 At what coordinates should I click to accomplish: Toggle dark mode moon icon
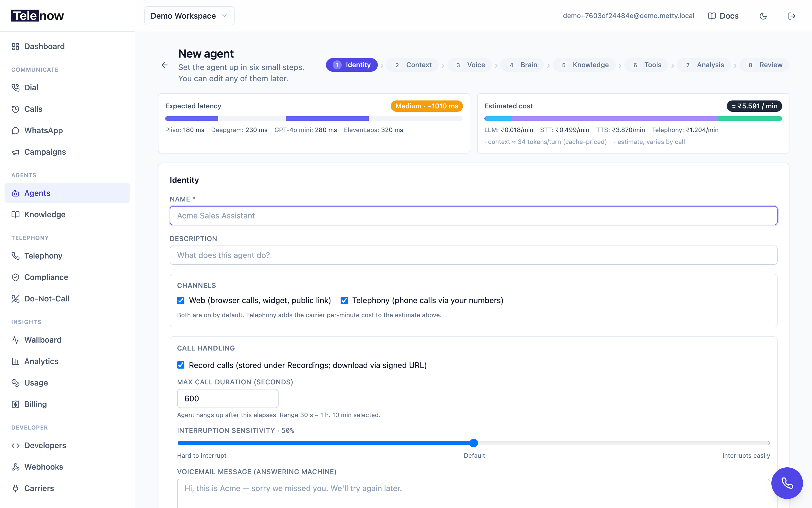tap(763, 16)
